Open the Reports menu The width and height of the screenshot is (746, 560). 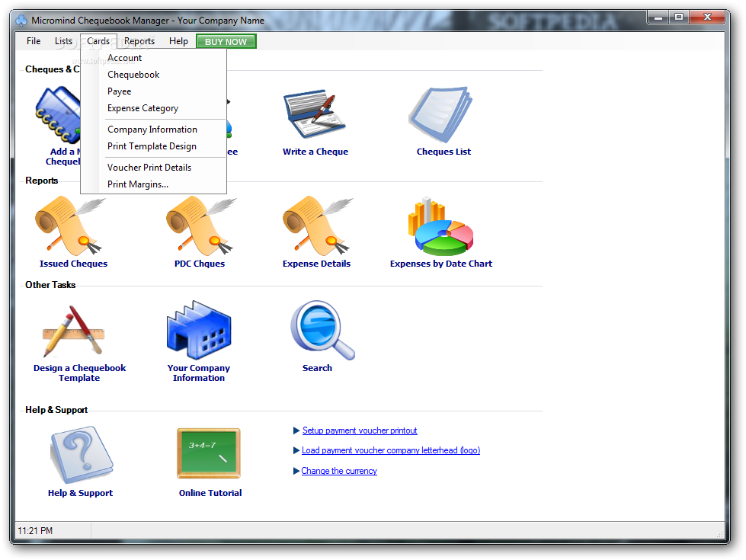click(139, 41)
